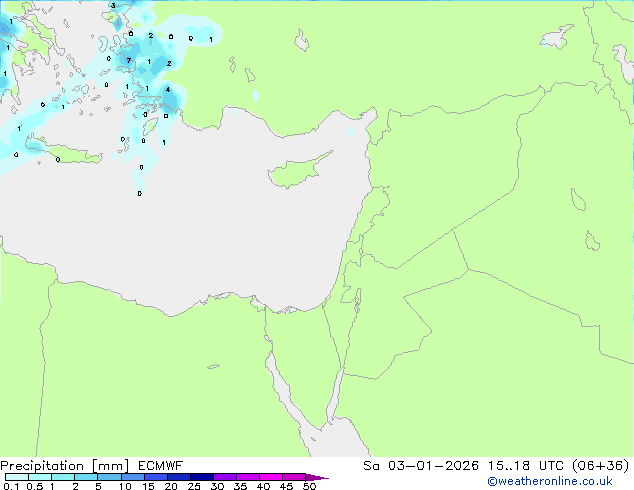Select the "15..18 UTC" time label

coord(526,466)
